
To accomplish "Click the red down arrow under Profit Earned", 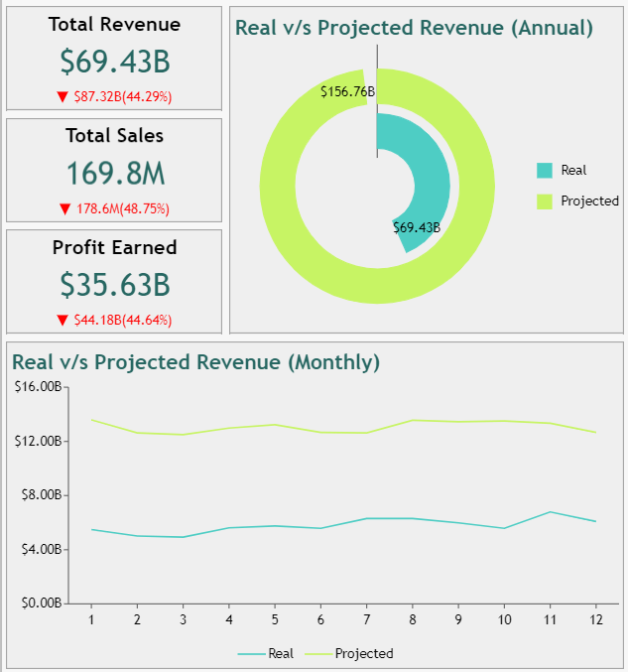I will click(x=63, y=320).
